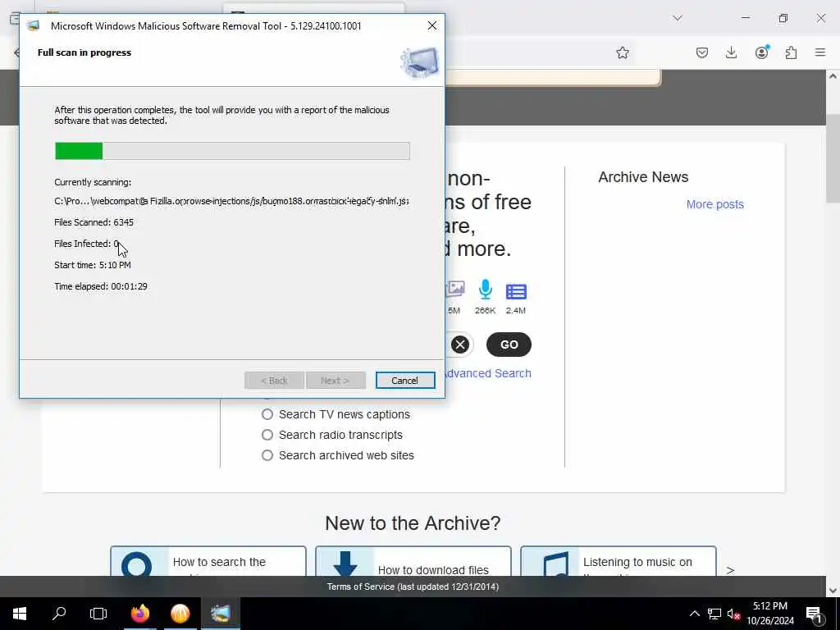
Task: Open the How to search the archive card
Action: [208, 561]
